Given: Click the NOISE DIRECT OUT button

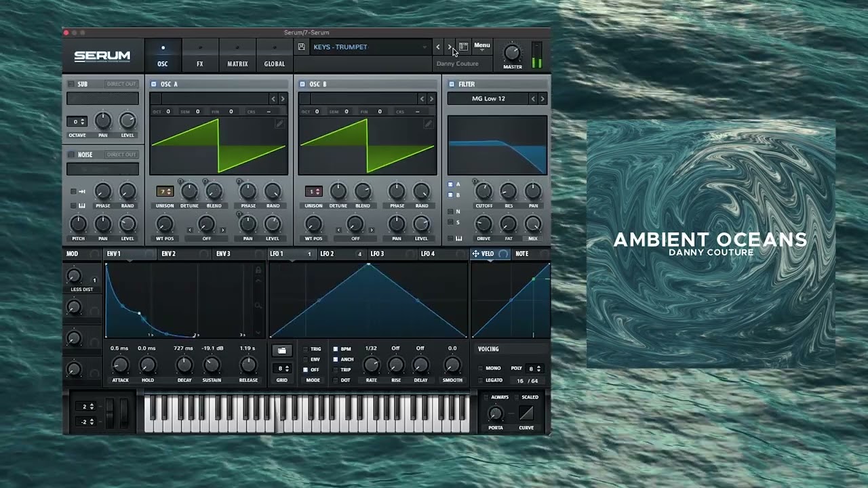Looking at the screenshot, I should [121, 155].
